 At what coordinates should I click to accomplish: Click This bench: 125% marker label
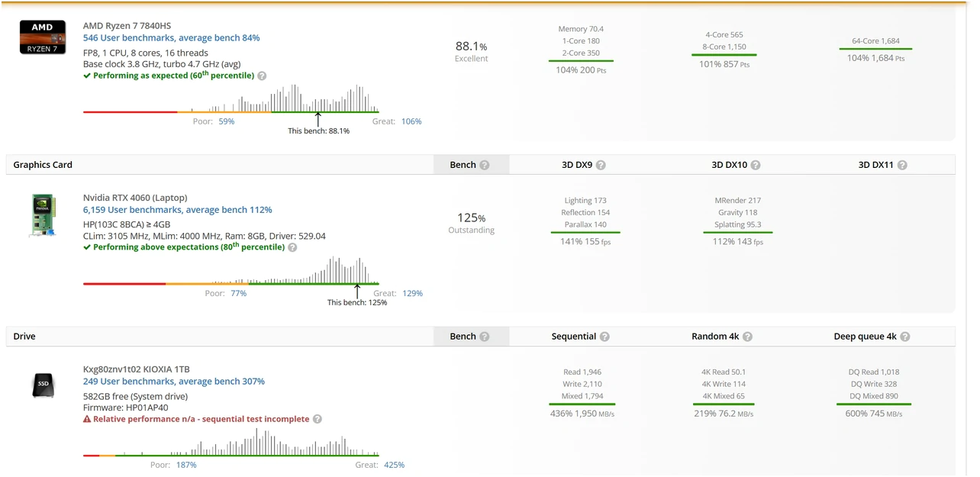coord(357,303)
